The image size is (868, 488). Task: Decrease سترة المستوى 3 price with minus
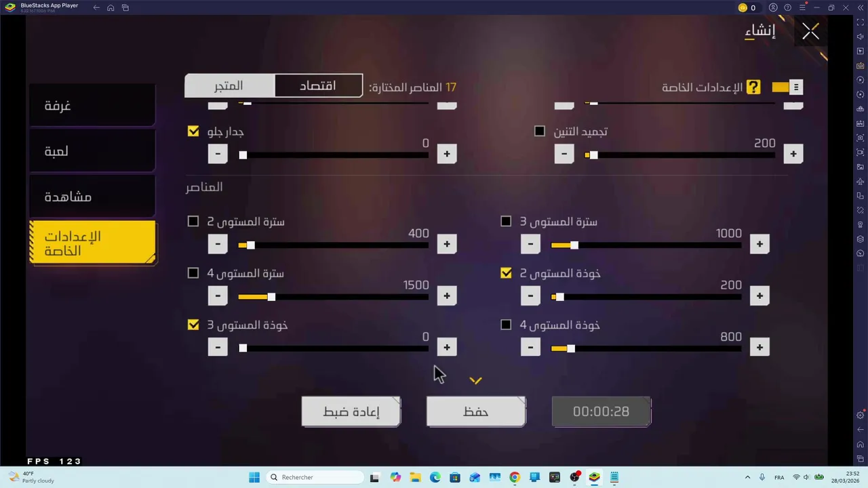(x=530, y=244)
